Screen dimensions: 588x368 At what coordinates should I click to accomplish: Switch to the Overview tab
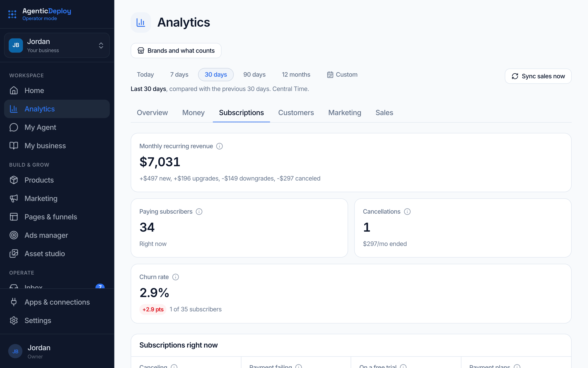pos(152,113)
